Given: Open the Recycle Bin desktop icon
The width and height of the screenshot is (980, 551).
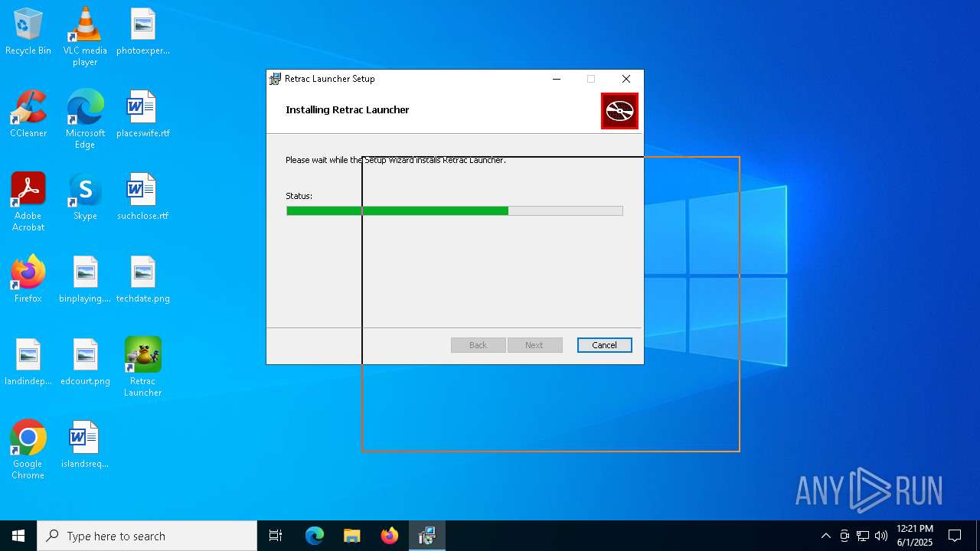Looking at the screenshot, I should coord(28,31).
